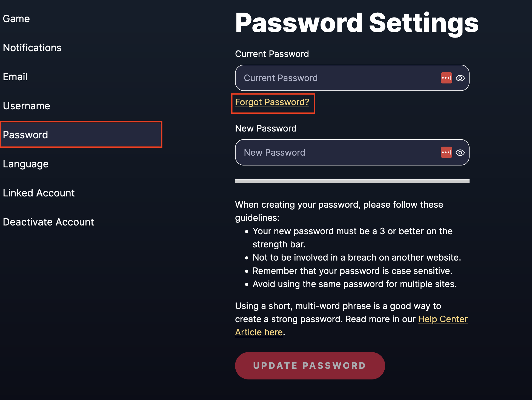Select Username in the settings menu

(x=27, y=106)
